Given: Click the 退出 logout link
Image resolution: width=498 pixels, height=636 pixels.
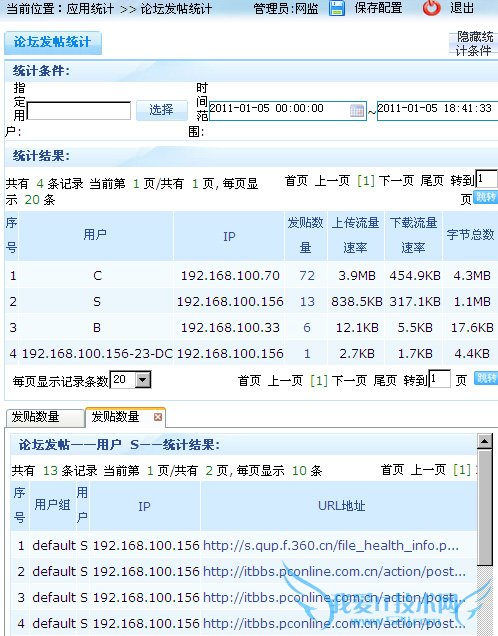Looking at the screenshot, I should pyautogui.click(x=462, y=8).
